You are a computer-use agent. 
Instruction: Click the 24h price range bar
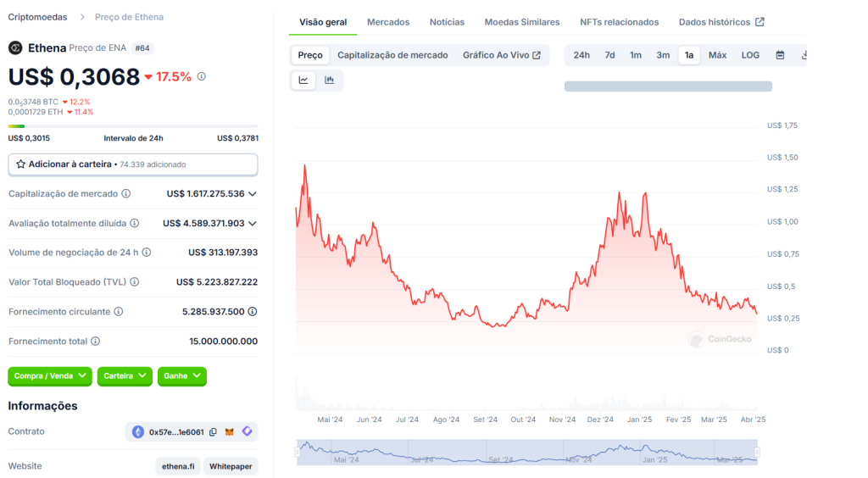tap(133, 126)
